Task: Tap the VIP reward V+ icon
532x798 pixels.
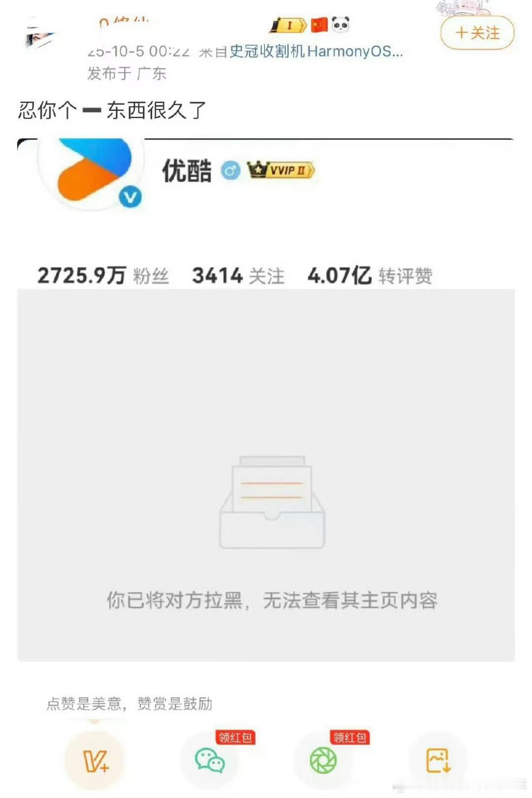Action: click(95, 761)
